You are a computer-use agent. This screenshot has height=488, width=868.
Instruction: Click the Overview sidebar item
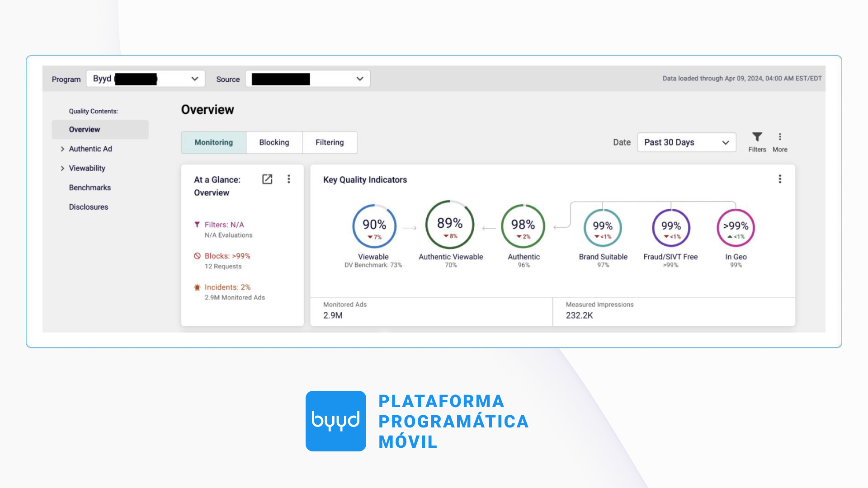(x=85, y=130)
